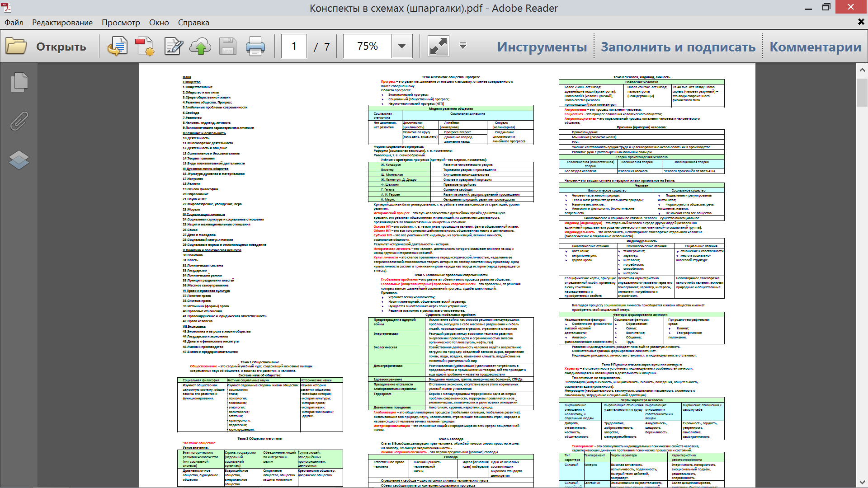Click the scroll up arrow
Image resolution: width=868 pixels, height=488 pixels.
[x=862, y=70]
